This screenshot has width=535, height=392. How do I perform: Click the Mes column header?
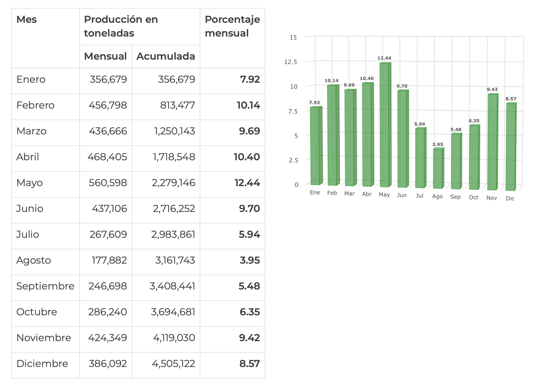(27, 20)
